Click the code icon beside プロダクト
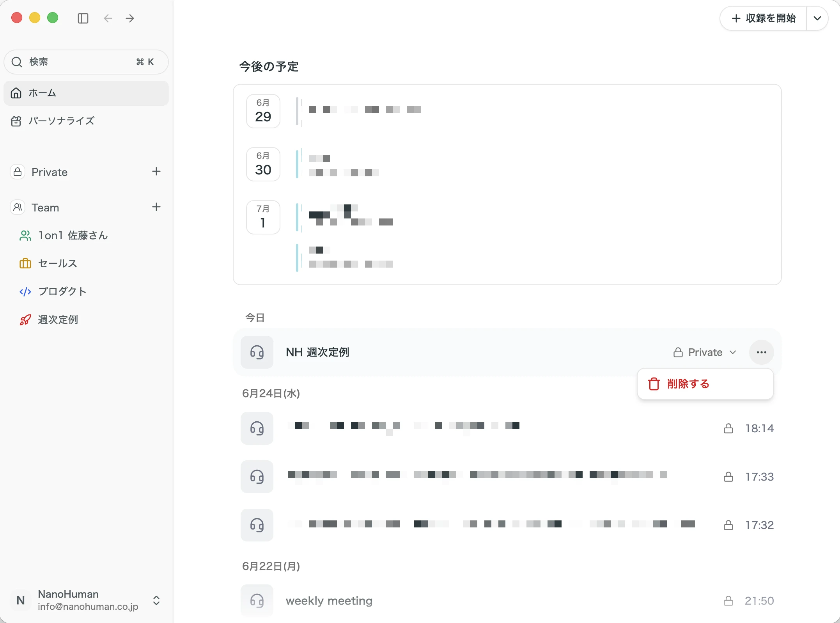The width and height of the screenshot is (840, 623). pyautogui.click(x=25, y=292)
